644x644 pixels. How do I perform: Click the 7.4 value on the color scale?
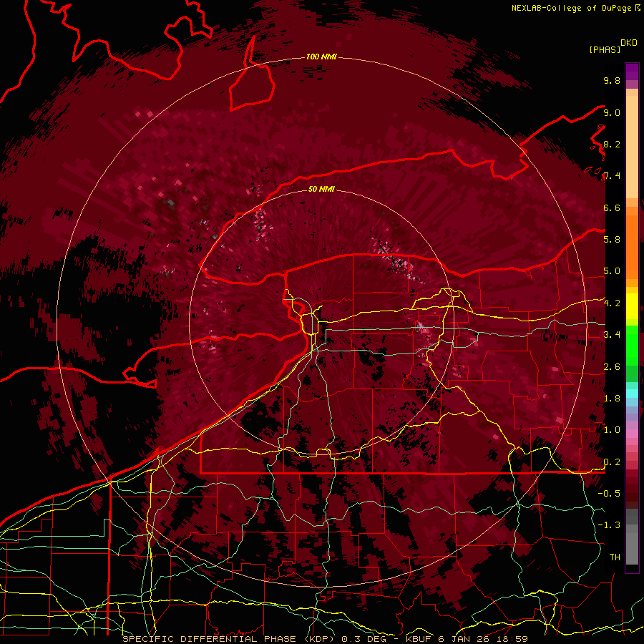coord(612,176)
